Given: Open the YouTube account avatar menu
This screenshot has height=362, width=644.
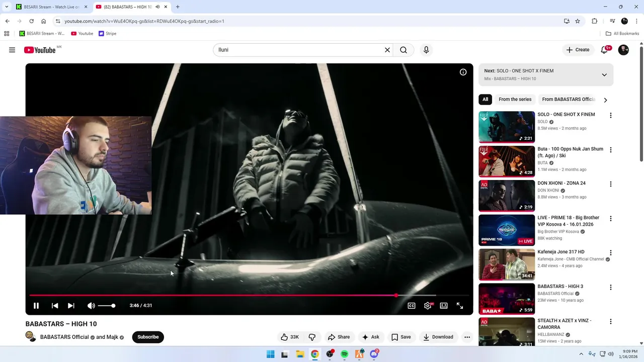Looking at the screenshot, I should click(623, 50).
